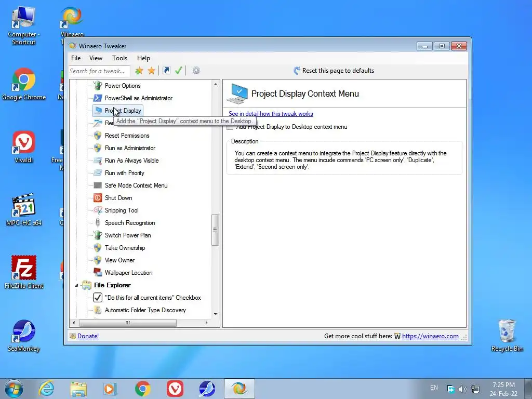Click the tree vertical scrollbar thumb
This screenshot has width=532, height=399.
pos(215,230)
